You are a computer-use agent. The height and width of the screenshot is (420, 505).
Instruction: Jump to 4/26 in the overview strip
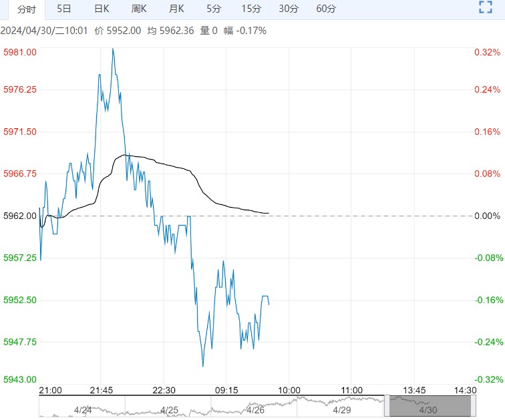pos(255,410)
